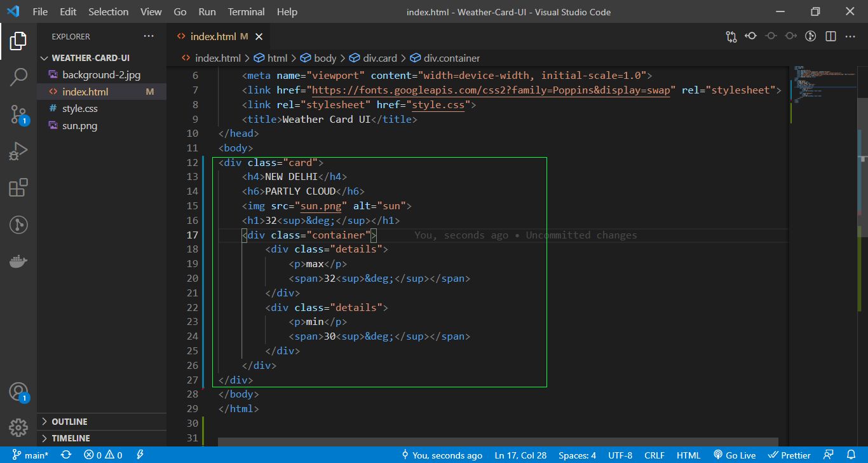Open the Edit menu

coord(68,12)
